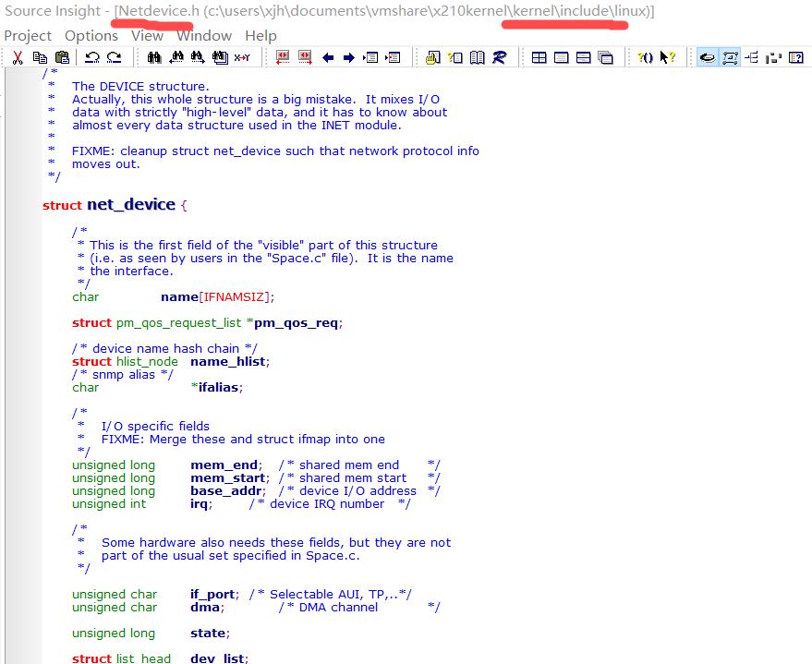Click the single-window tile icon

562,57
